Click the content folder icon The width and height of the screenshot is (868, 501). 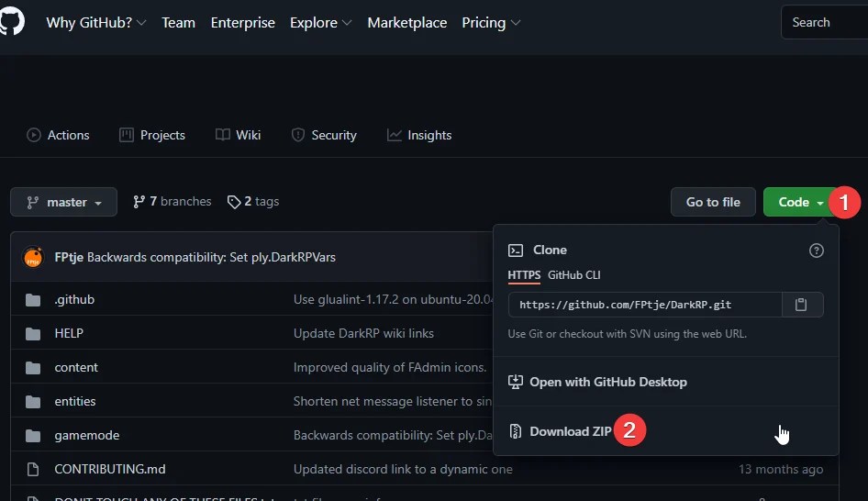[x=33, y=368]
